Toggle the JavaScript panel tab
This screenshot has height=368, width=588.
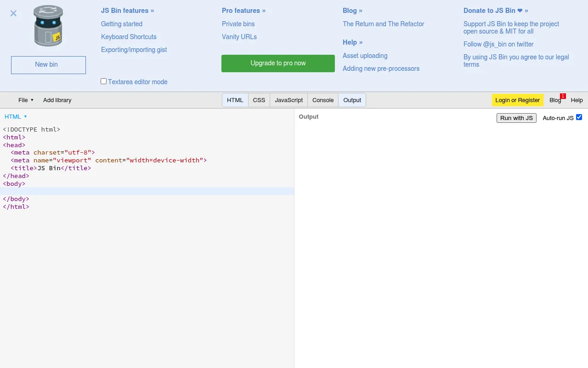289,100
